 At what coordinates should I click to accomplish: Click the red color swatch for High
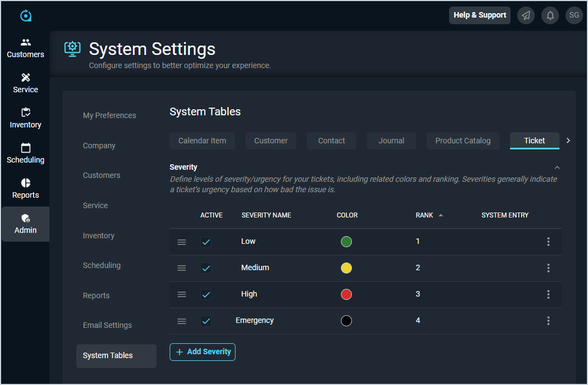coord(346,295)
